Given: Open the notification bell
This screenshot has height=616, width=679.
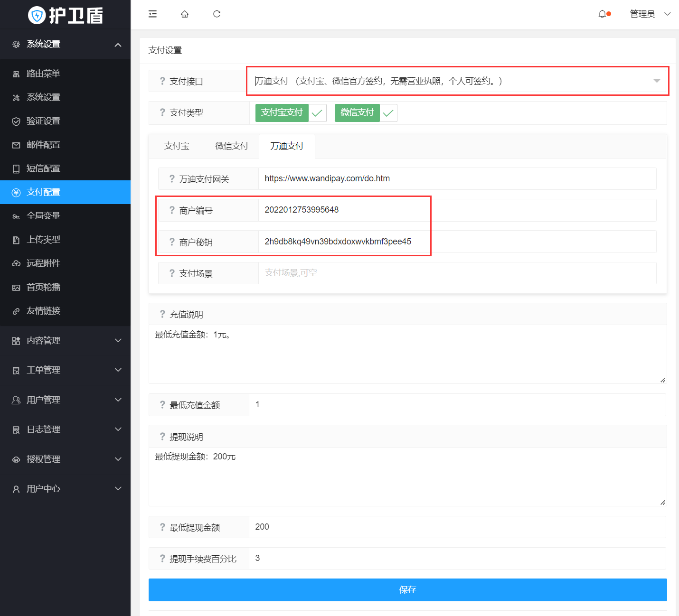Looking at the screenshot, I should [602, 14].
